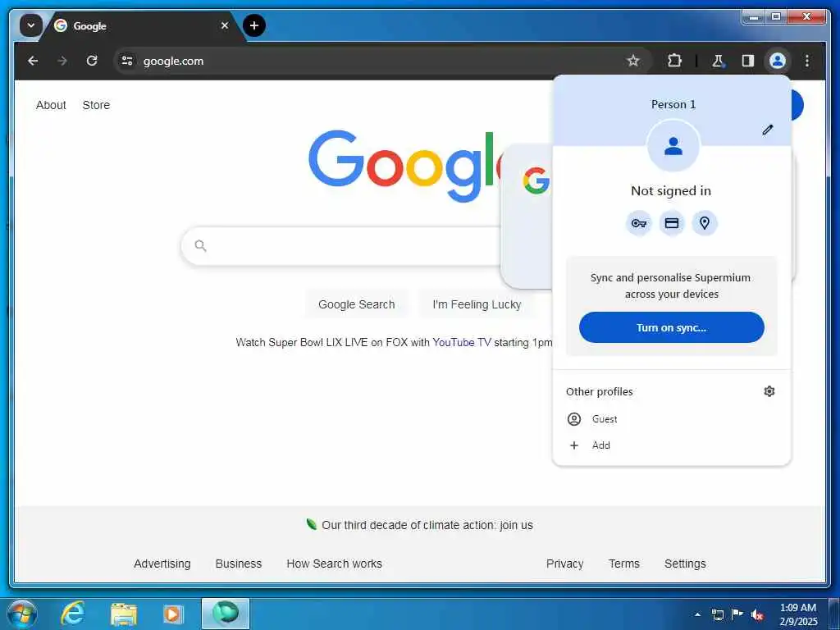
Task: Open Windows Media Player taskbar icon
Action: [x=172, y=614]
